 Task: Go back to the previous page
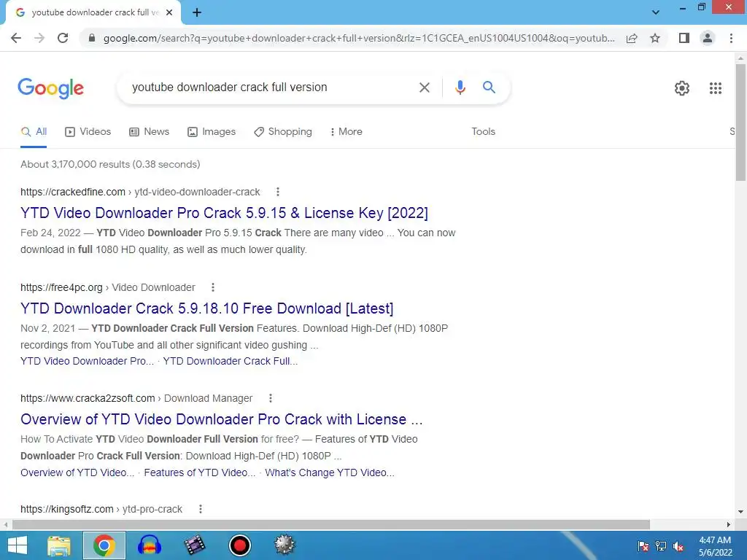pos(16,38)
